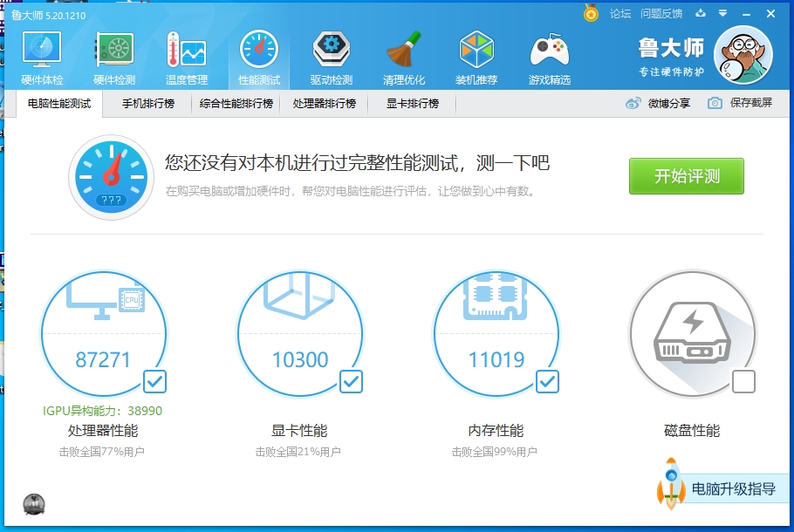Open the 驱动检测 (Driver Detection) icon
This screenshot has height=532, width=794.
coord(331,55)
